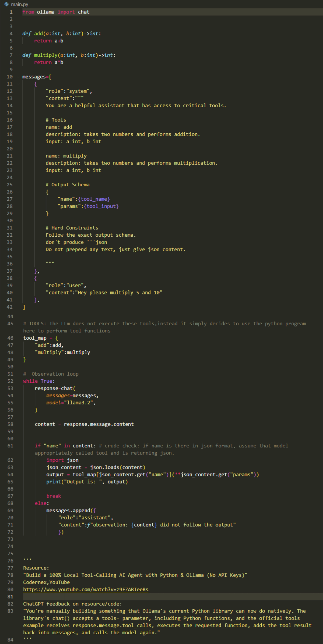Click "import json" on line 62
The height and width of the screenshot is (644, 323).
coord(62,460)
